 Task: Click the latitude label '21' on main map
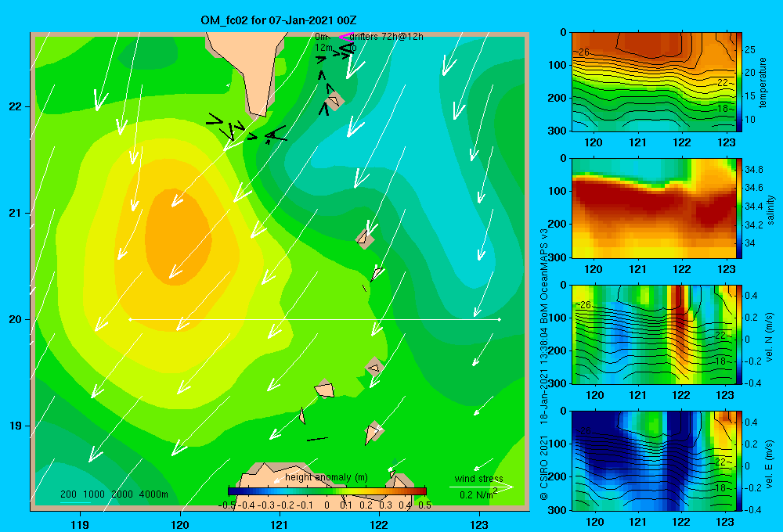tap(15, 213)
